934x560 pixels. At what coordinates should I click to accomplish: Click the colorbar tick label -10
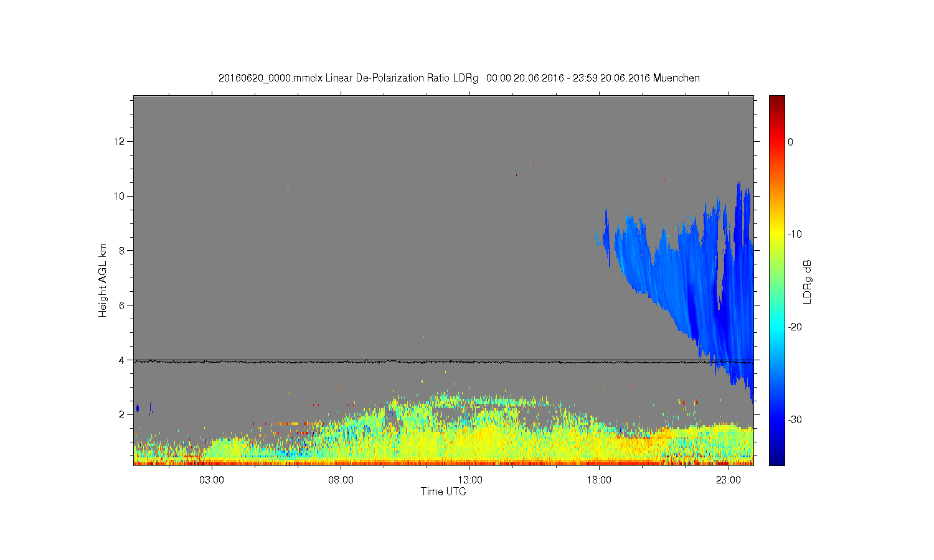point(795,235)
